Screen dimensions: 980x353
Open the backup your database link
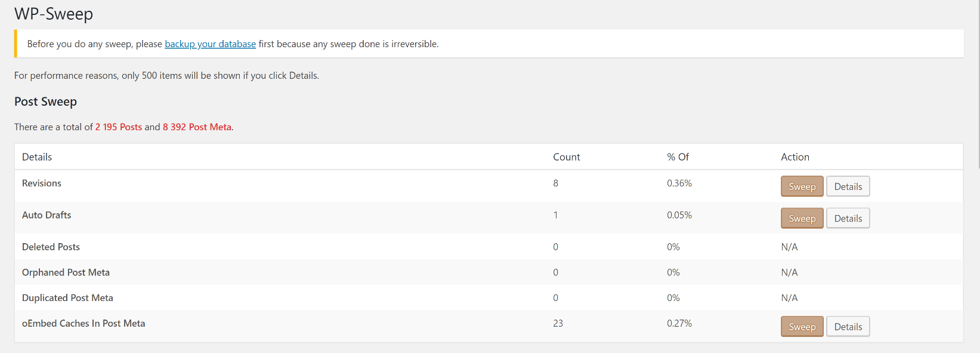(210, 44)
